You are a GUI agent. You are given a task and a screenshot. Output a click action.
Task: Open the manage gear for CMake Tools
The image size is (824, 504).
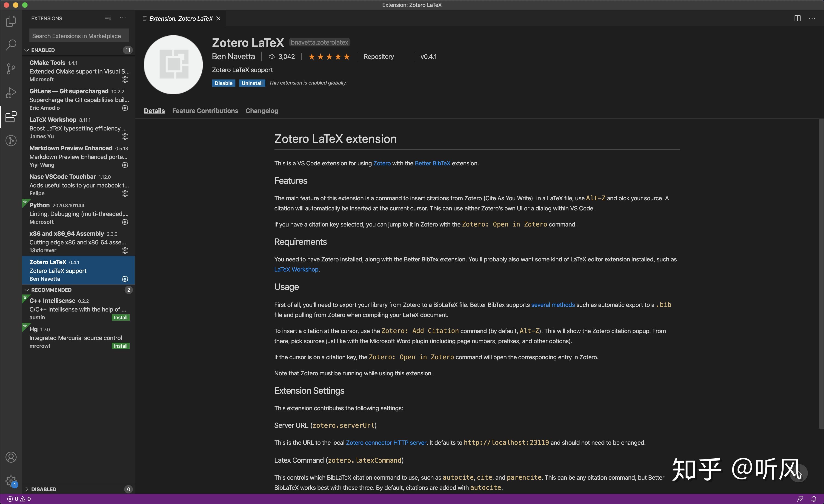[x=125, y=79]
